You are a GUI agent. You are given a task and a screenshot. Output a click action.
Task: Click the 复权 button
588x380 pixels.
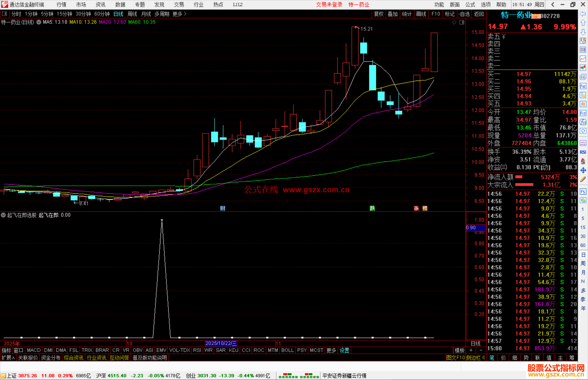click(379, 14)
